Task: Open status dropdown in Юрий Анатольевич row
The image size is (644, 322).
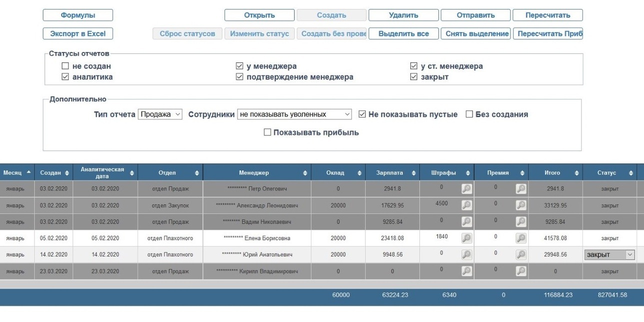Action: click(609, 254)
